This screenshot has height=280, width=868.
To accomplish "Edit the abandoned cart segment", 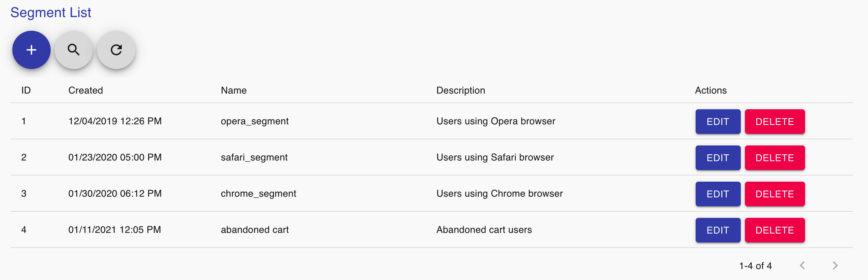I will pos(718,230).
